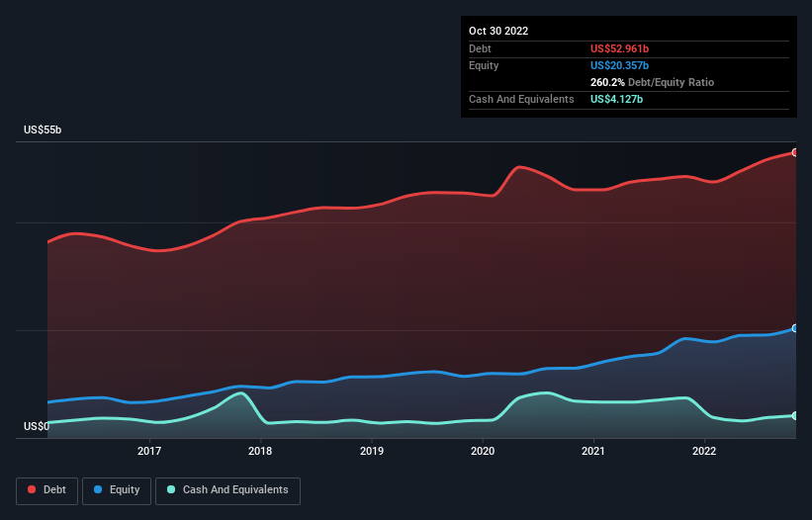The width and height of the screenshot is (812, 520).
Task: Click the 2017 x-axis label
Action: click(x=149, y=451)
